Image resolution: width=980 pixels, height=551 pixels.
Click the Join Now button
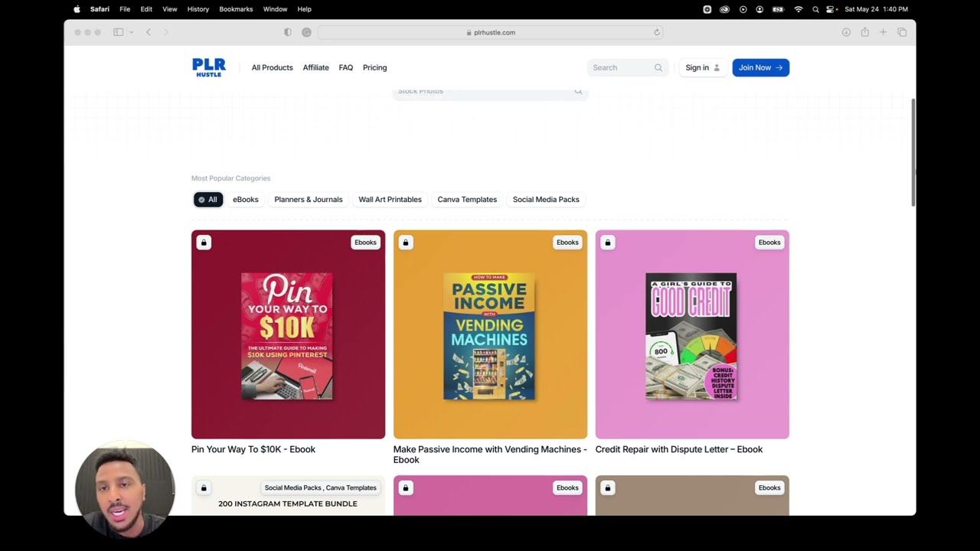coord(760,67)
